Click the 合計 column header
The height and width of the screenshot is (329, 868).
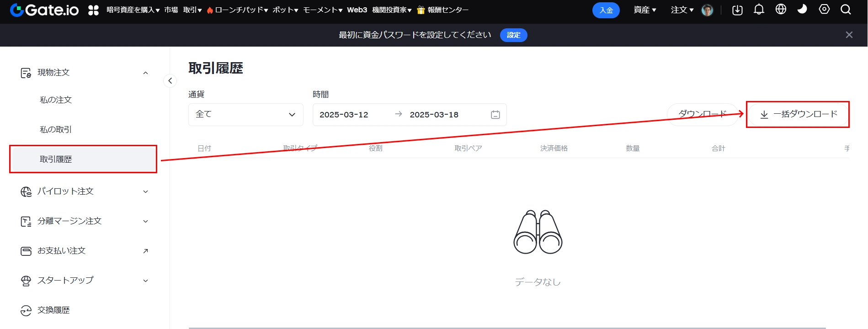click(719, 149)
